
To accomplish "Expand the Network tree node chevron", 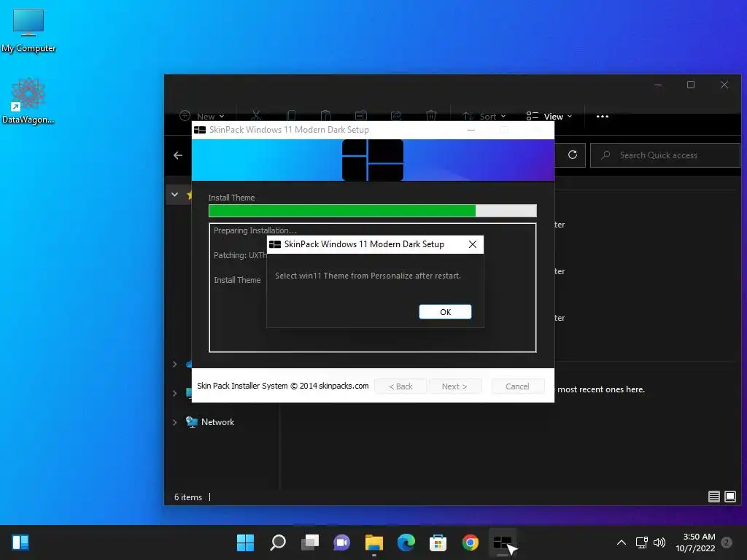I will [x=175, y=422].
